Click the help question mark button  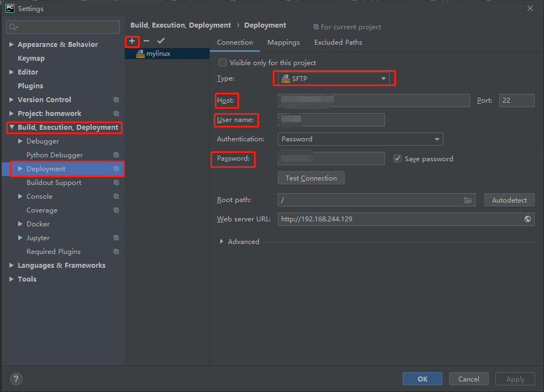16,379
